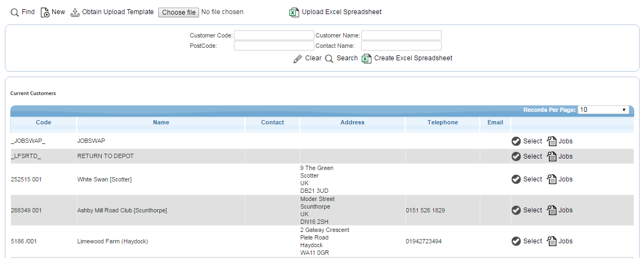Click the Contact Name input box

[401, 46]
